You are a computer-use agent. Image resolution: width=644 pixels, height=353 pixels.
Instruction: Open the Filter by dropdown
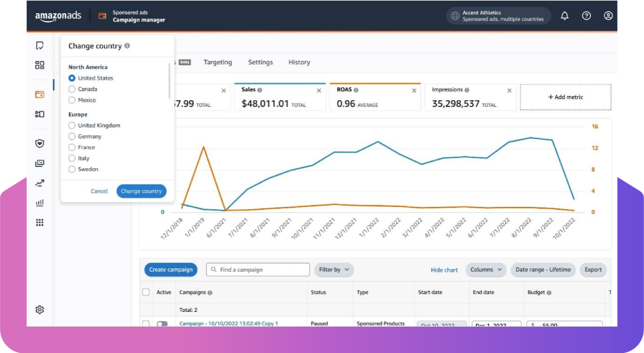pyautogui.click(x=333, y=270)
